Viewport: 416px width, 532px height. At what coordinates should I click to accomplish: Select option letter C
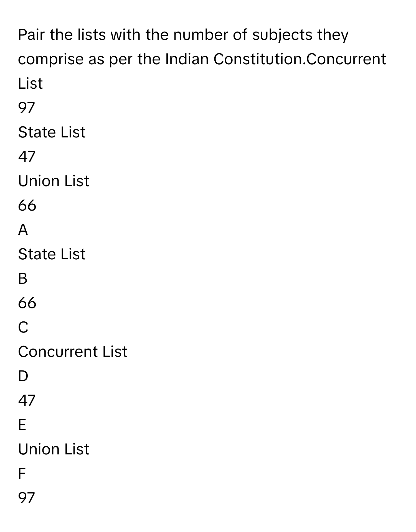click(x=23, y=327)
